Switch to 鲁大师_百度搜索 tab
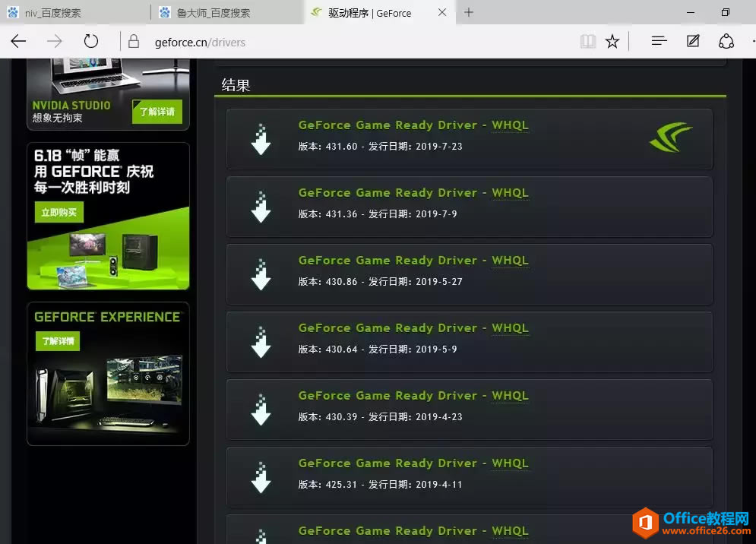The image size is (756, 544). 228,13
